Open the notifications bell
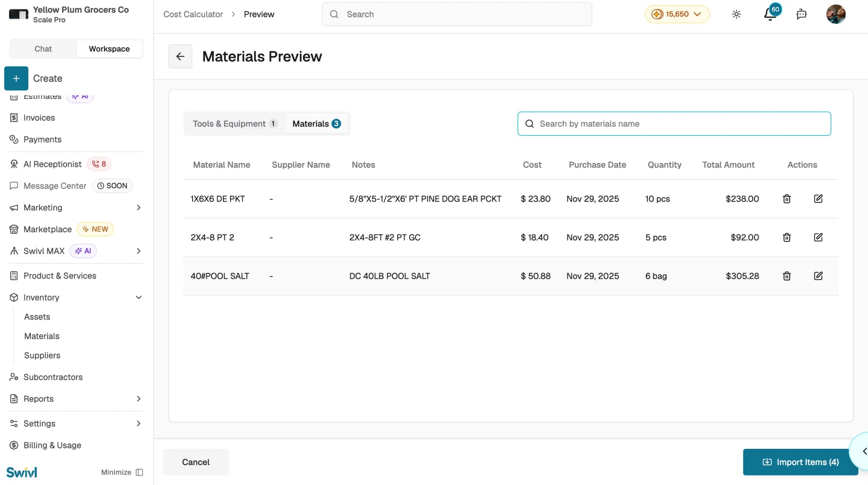This screenshot has height=485, width=868. pyautogui.click(x=770, y=14)
